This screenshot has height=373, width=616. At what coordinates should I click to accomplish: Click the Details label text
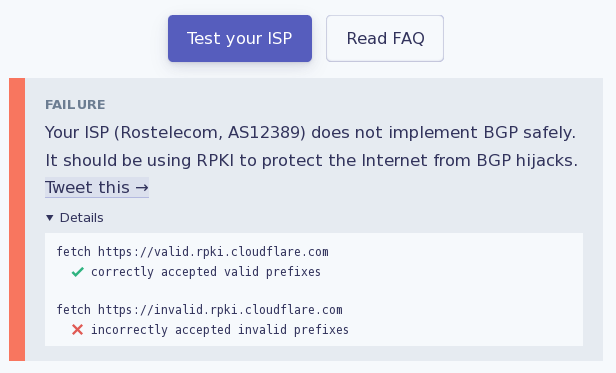pos(81,218)
